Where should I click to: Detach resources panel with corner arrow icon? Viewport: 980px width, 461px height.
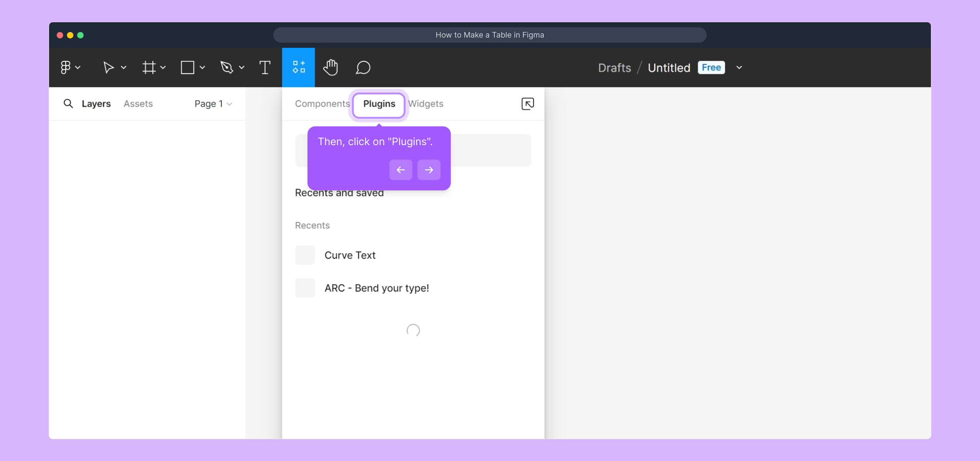click(x=528, y=104)
